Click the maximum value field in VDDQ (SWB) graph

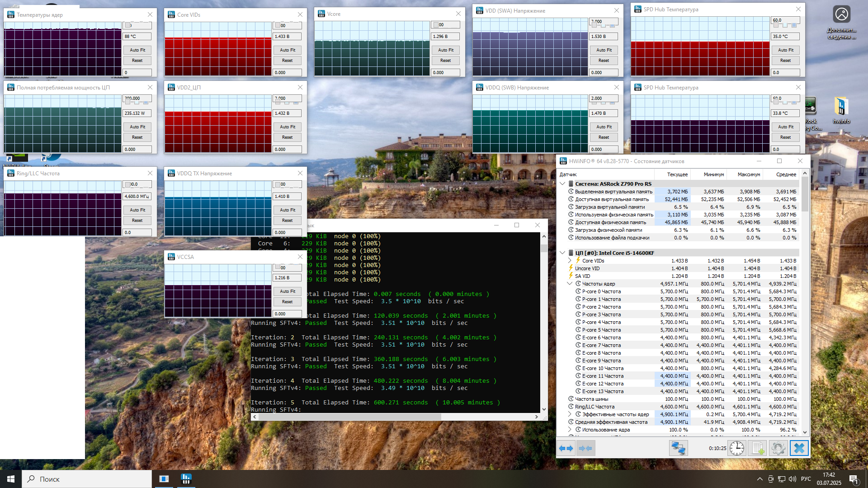point(604,98)
